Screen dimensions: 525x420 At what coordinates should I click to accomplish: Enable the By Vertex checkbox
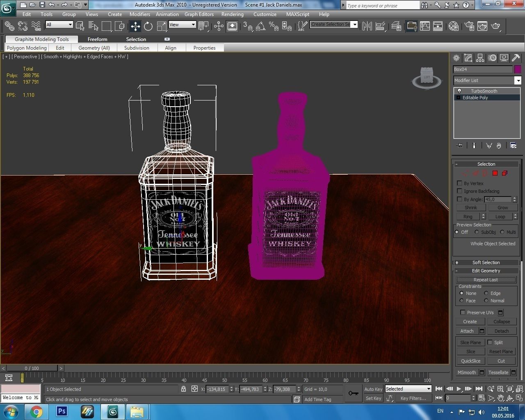(459, 183)
